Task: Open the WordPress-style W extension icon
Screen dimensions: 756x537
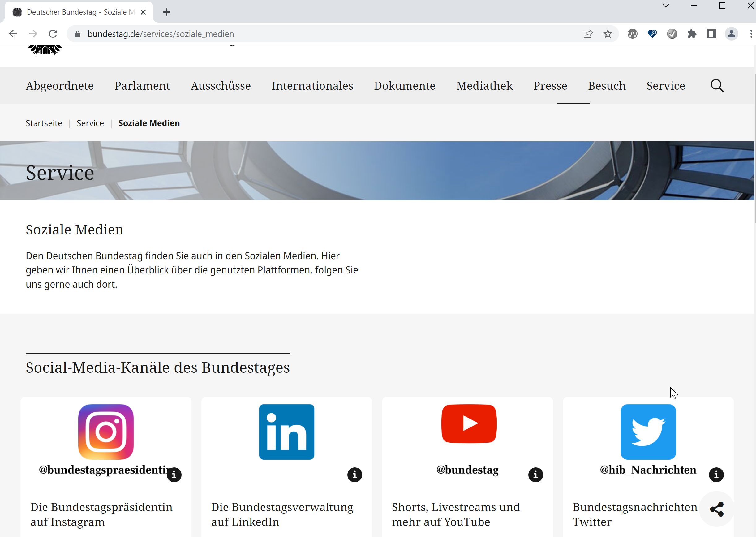Action: click(x=632, y=34)
